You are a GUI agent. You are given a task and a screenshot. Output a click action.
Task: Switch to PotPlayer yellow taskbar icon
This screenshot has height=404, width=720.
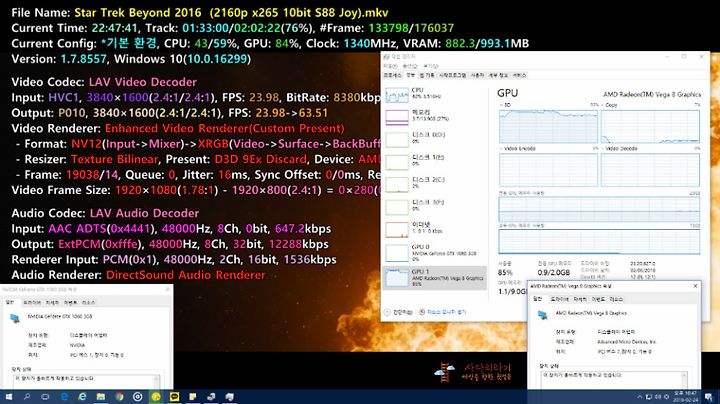[x=156, y=397]
